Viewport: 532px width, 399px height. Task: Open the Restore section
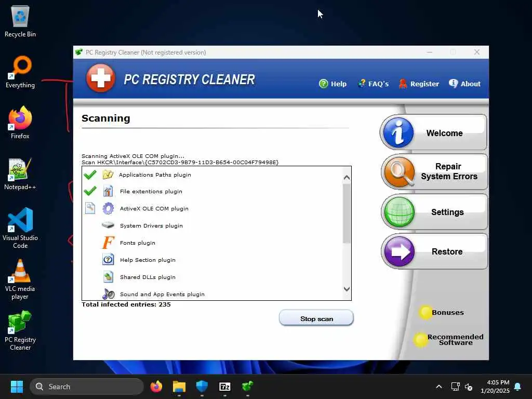(434, 251)
